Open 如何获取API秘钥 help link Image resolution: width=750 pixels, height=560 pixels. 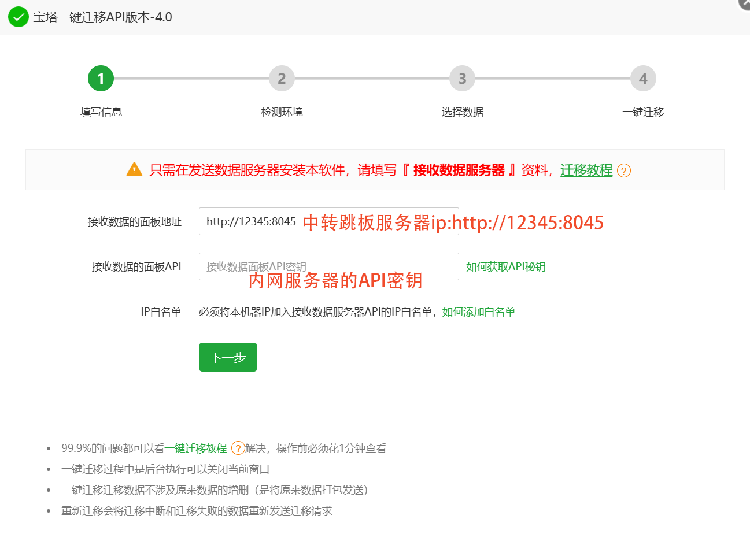506,266
